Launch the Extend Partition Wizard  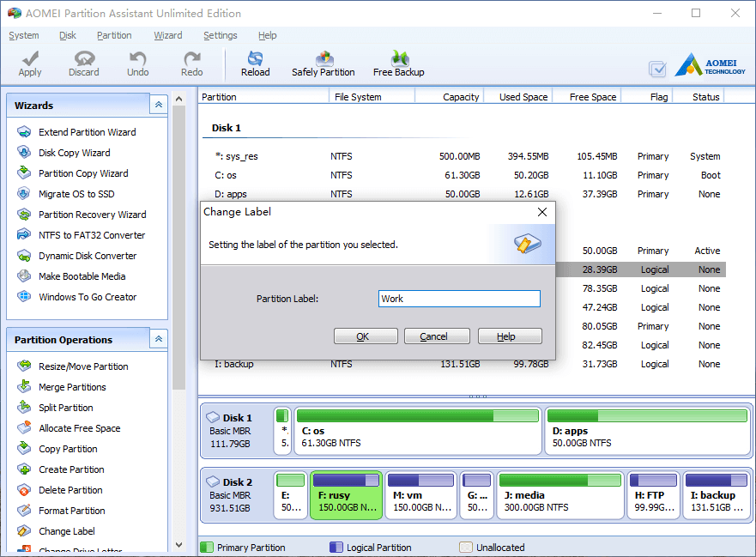(77, 132)
